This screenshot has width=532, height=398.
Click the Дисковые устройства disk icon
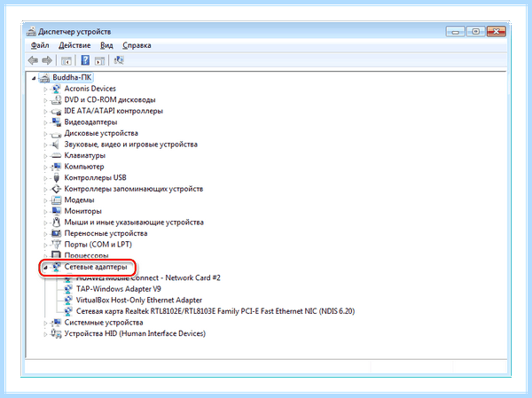[x=56, y=134]
